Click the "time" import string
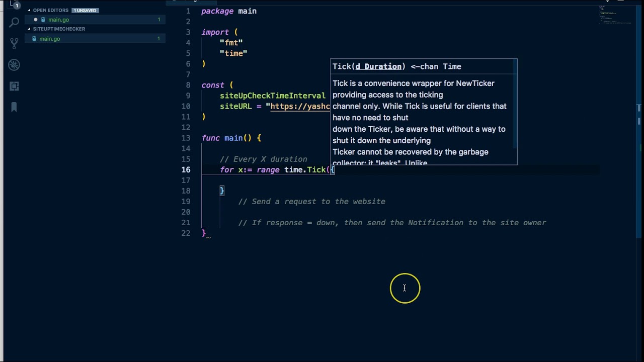 (x=233, y=53)
